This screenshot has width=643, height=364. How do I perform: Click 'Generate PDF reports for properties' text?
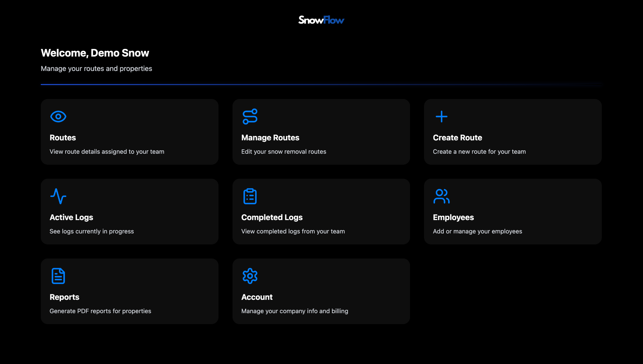point(100,311)
